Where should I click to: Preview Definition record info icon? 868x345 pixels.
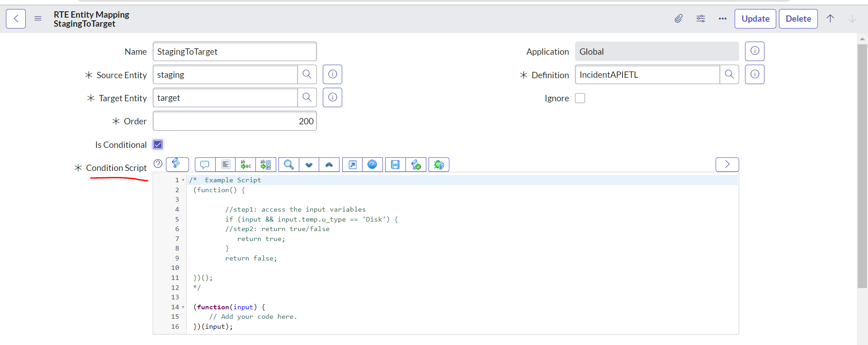755,74
